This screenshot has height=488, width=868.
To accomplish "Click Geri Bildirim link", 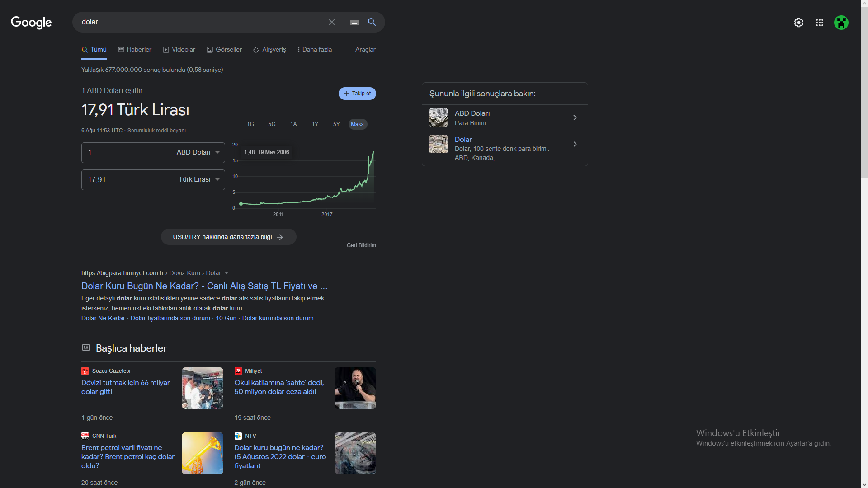I will 361,245.
